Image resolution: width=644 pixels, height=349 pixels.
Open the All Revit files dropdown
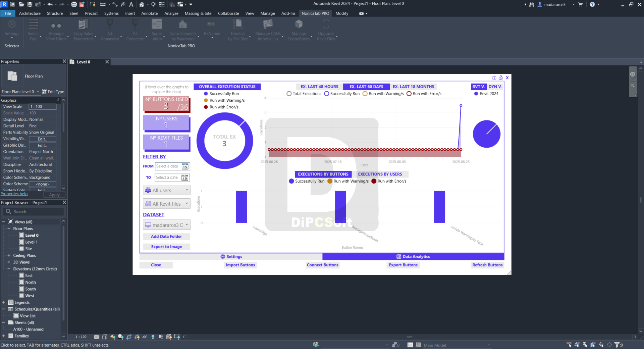point(166,204)
